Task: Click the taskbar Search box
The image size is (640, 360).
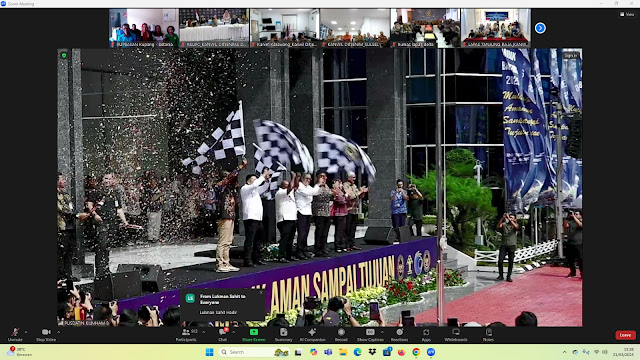Action: click(254, 352)
